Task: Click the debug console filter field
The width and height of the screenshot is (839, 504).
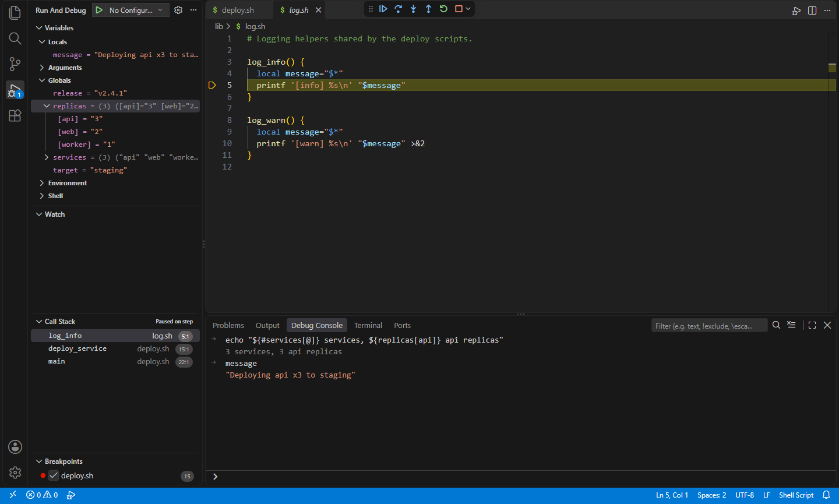Action: (709, 326)
